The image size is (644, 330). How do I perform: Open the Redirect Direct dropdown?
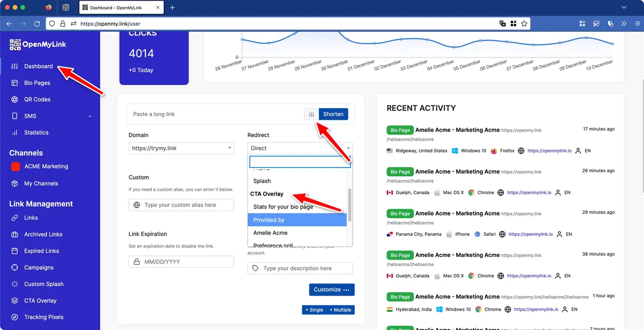(x=300, y=148)
